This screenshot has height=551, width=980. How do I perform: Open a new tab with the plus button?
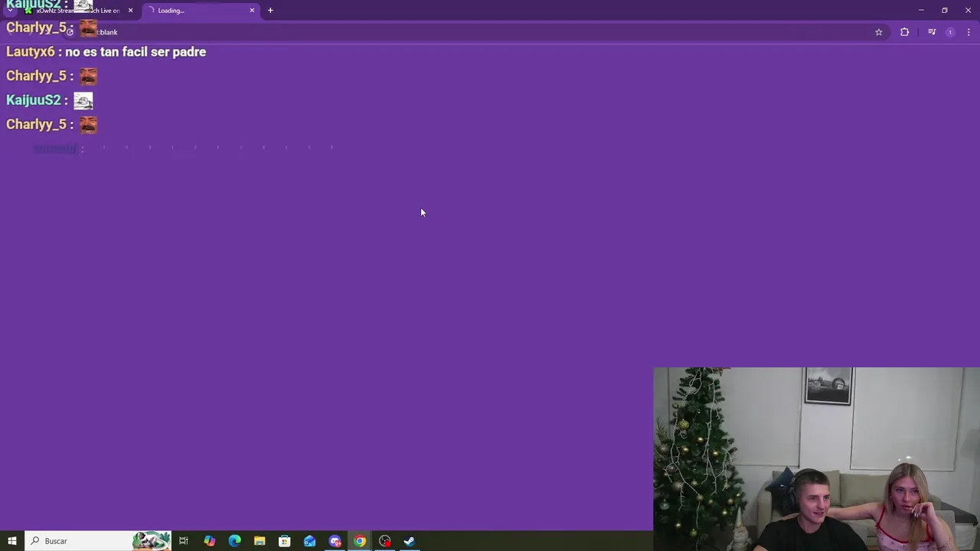pos(270,11)
